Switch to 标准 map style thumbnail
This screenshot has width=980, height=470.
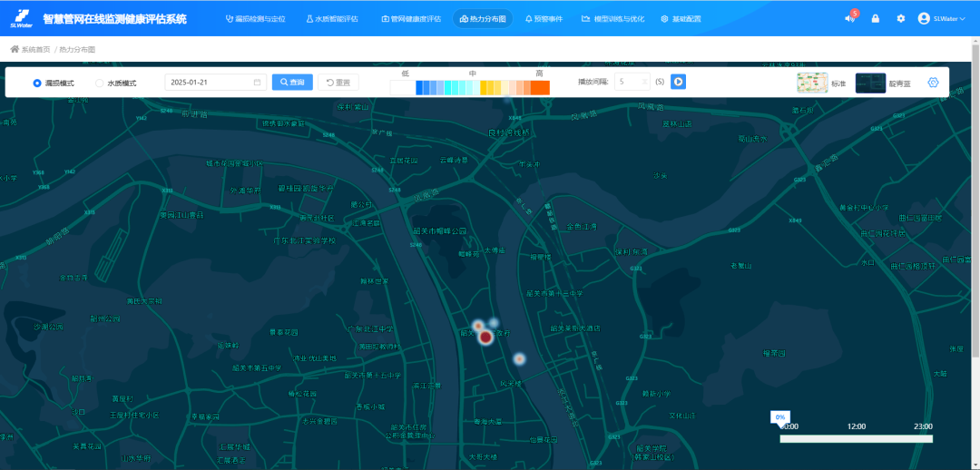[812, 83]
